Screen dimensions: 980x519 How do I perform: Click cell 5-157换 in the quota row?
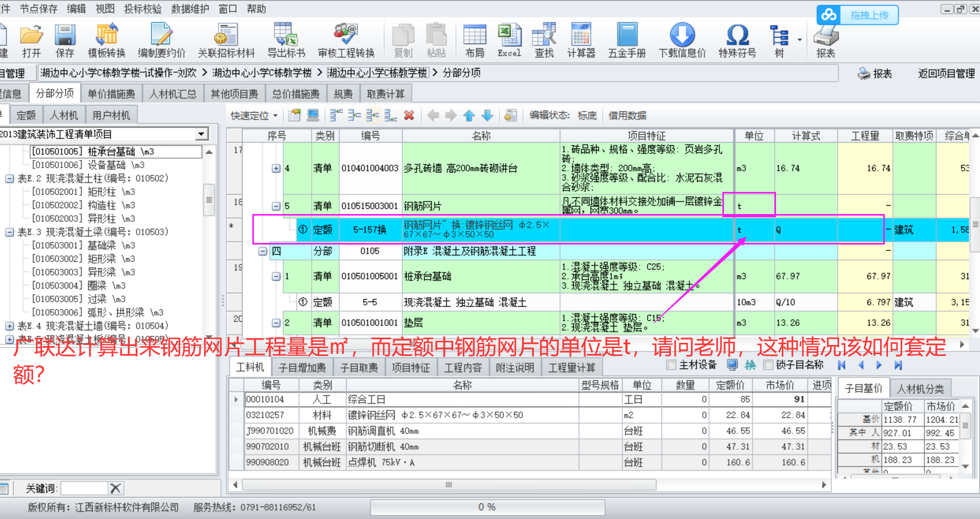click(370, 230)
